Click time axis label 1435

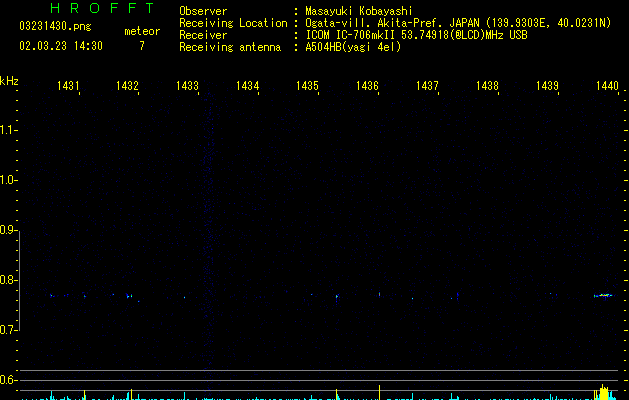307,85
